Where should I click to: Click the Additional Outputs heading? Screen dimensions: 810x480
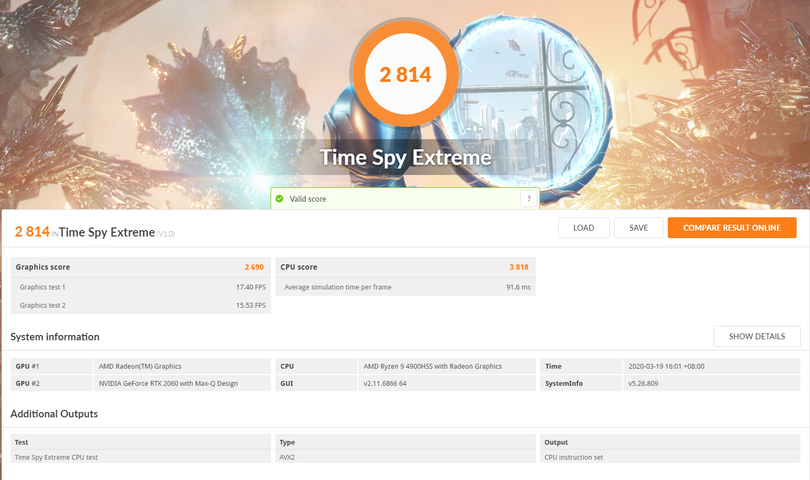point(54,414)
